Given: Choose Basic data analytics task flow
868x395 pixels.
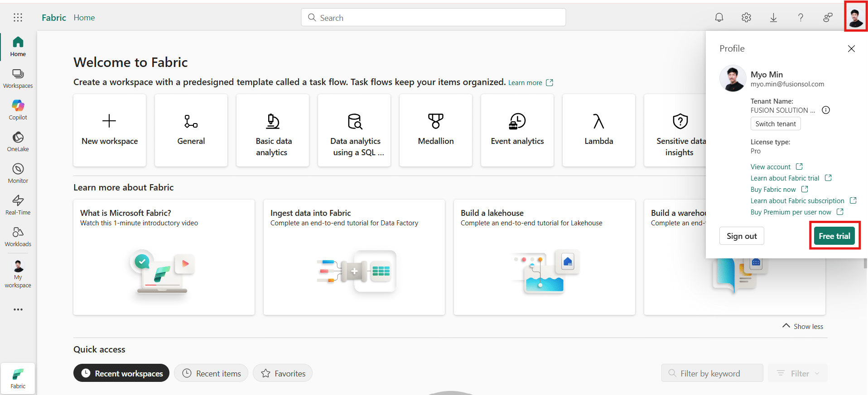Looking at the screenshot, I should click(x=273, y=130).
